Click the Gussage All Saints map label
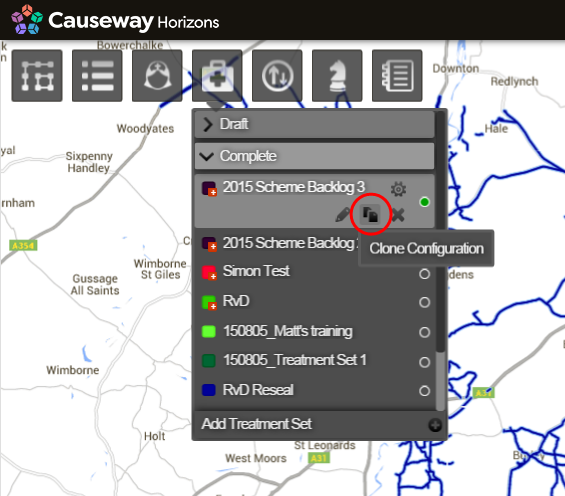Image resolution: width=565 pixels, height=496 pixels. coord(95,285)
